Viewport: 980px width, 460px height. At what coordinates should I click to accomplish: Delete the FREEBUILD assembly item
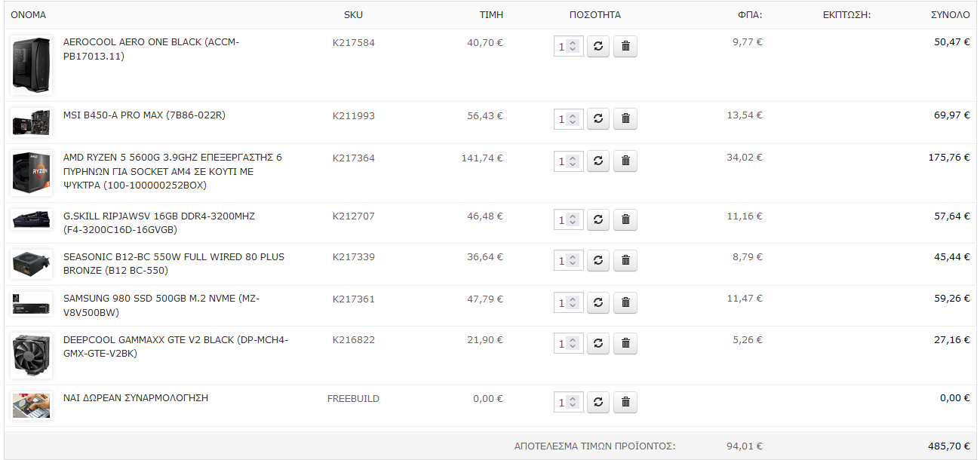coord(625,403)
